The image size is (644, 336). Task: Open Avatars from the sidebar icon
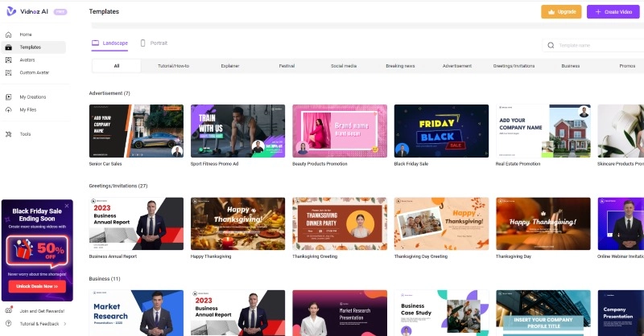(x=9, y=59)
